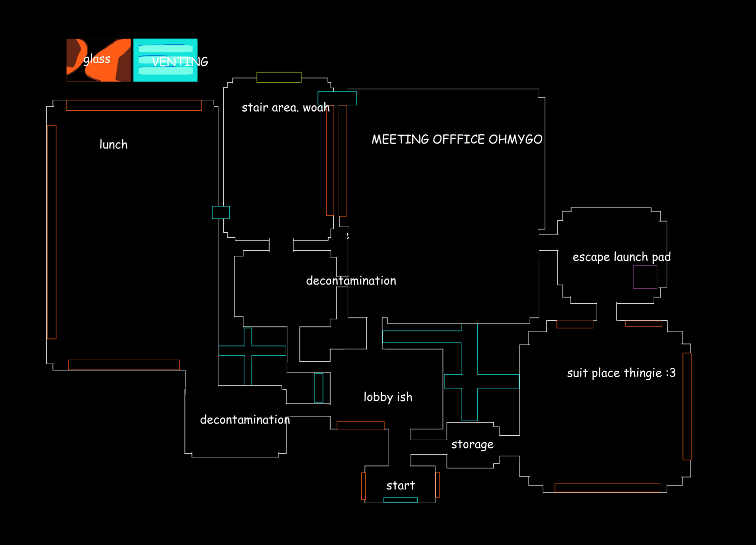The image size is (756, 545).
Task: Click the cyan VENTING legend swatch
Action: coord(165,60)
